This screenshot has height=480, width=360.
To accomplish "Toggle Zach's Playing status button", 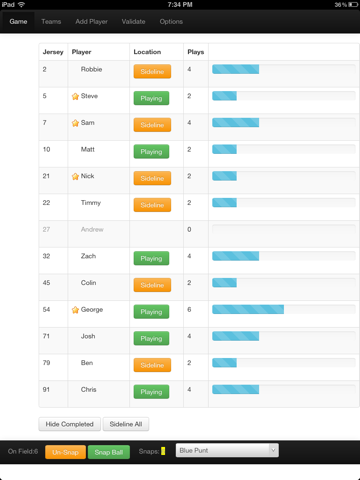I will pos(151,258).
